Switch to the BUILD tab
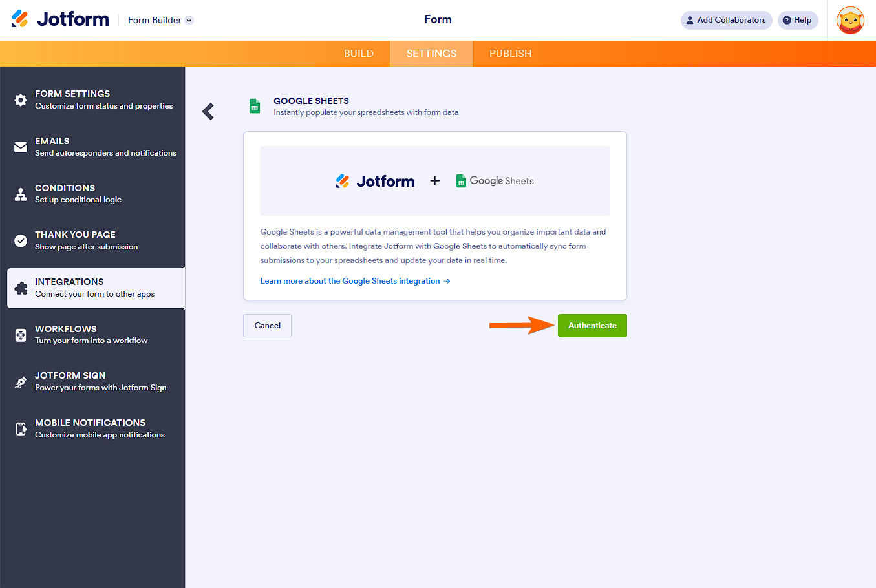876x588 pixels. click(x=359, y=54)
